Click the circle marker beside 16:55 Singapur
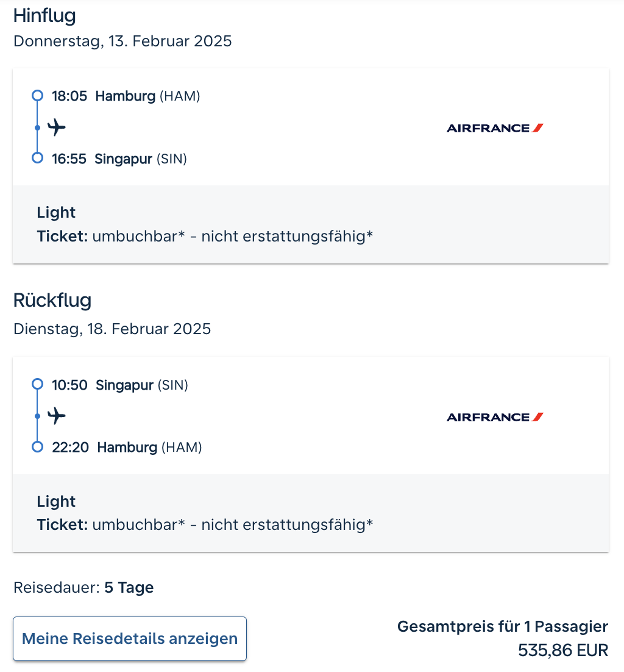The image size is (624, 672). [x=37, y=159]
